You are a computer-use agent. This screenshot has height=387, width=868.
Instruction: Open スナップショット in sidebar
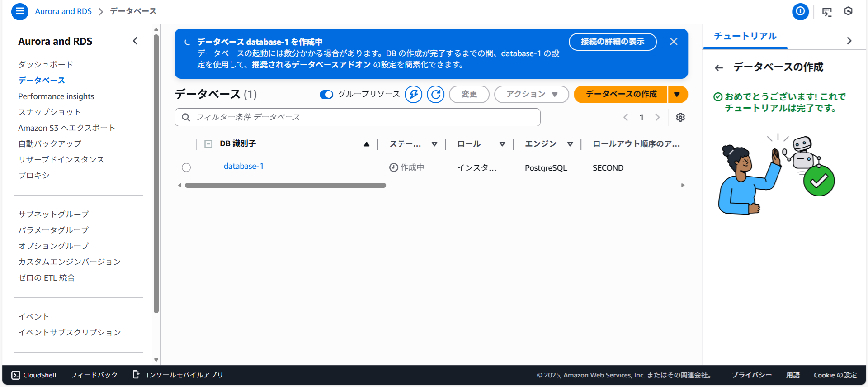(x=49, y=112)
